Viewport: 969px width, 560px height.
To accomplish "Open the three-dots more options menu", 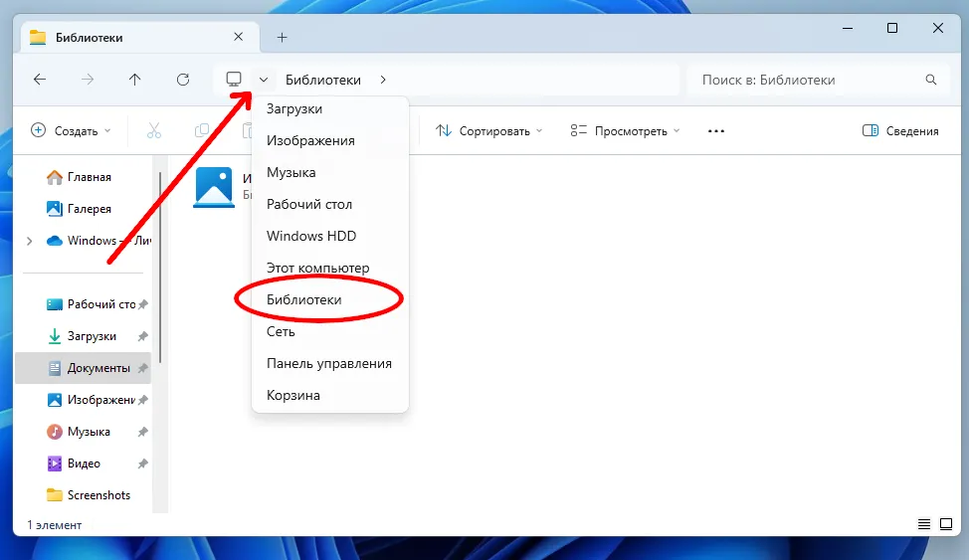I will 716,130.
